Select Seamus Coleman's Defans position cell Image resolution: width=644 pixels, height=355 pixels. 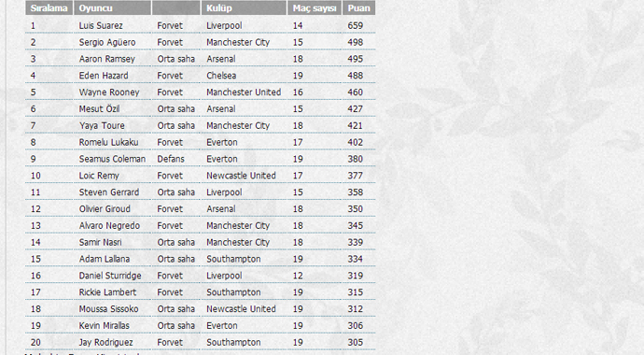pos(171,159)
